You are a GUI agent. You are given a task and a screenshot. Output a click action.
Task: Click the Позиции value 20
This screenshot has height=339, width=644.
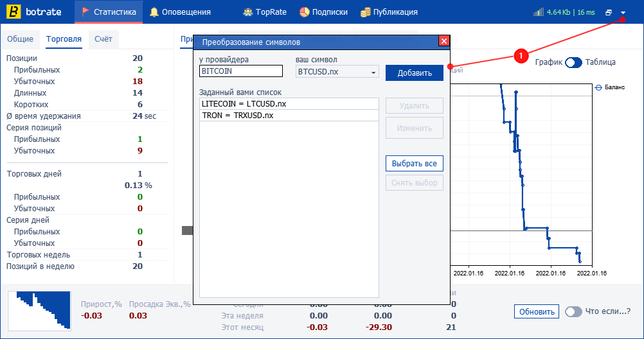click(138, 58)
